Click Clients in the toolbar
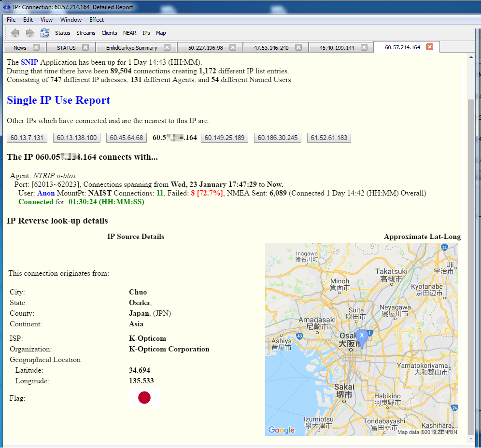 click(x=109, y=33)
